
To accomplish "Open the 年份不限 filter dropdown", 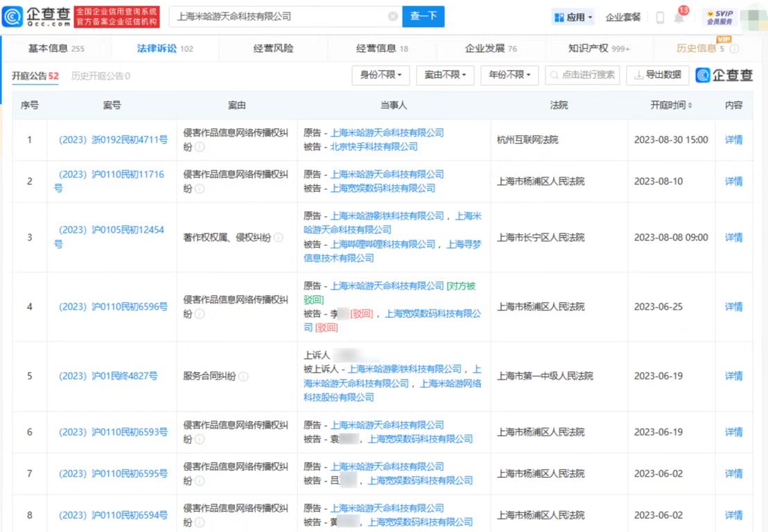I will pos(509,75).
